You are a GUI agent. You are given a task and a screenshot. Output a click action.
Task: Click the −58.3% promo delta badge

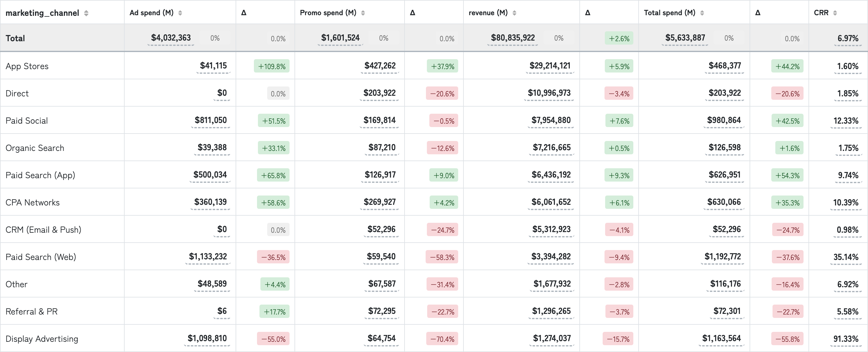(x=442, y=257)
